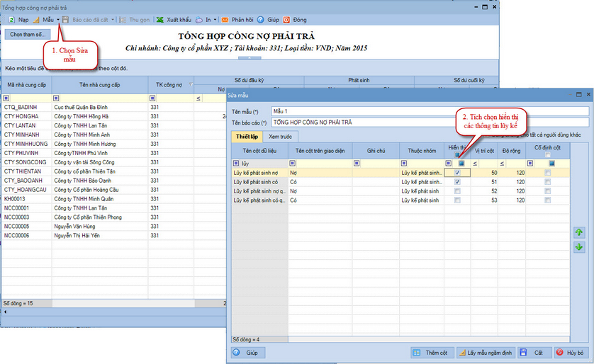The width and height of the screenshot is (594, 364).
Task: Click filter operator icon under Tên nhà cung cấp
Action: (56, 98)
